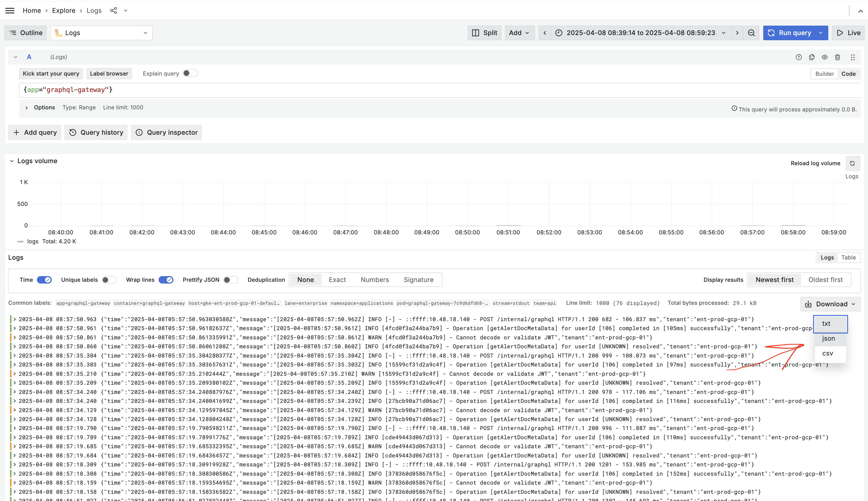The height and width of the screenshot is (501, 868).
Task: Click the Label browser button
Action: click(x=109, y=73)
